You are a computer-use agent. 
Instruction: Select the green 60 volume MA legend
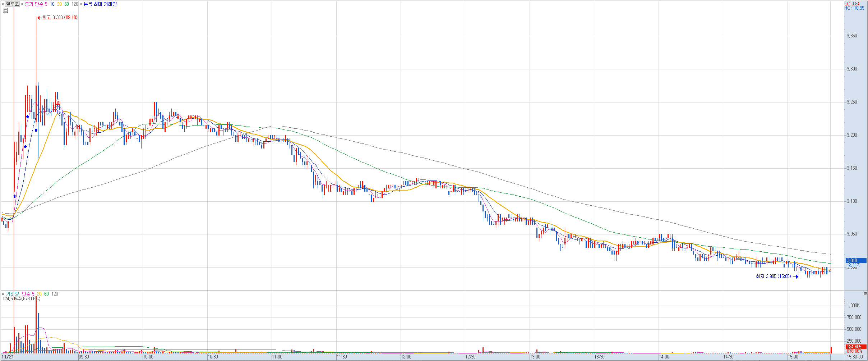(46, 294)
